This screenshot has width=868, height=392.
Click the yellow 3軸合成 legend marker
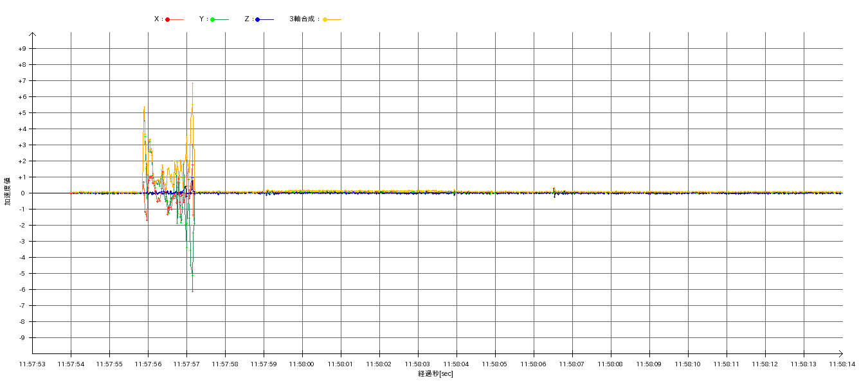pos(325,20)
